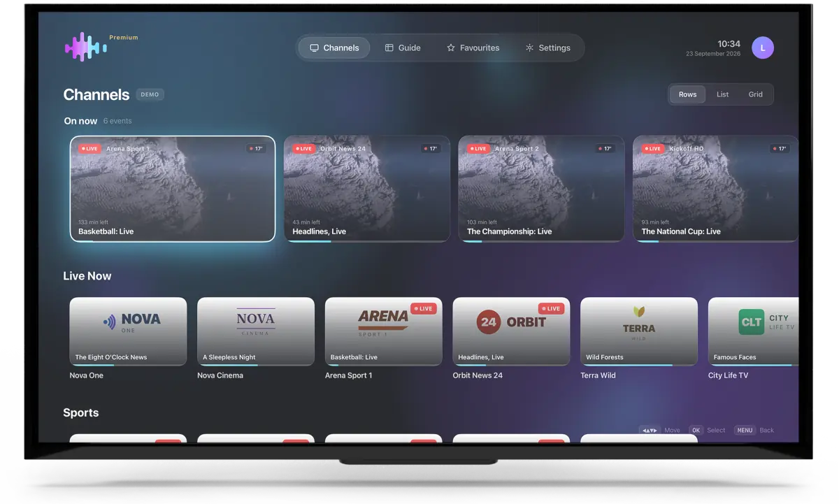Click the A Sleepless Night programme title

coord(229,357)
